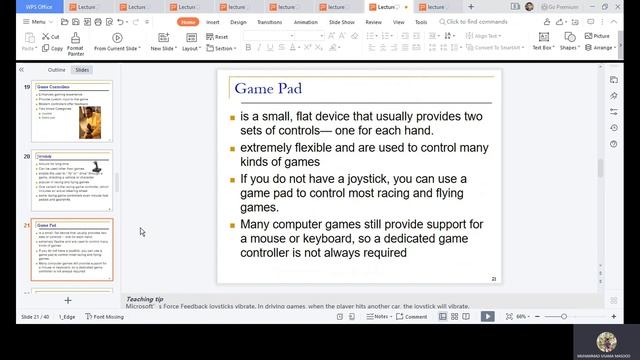Start slideshow From Current Slide

(x=117, y=42)
